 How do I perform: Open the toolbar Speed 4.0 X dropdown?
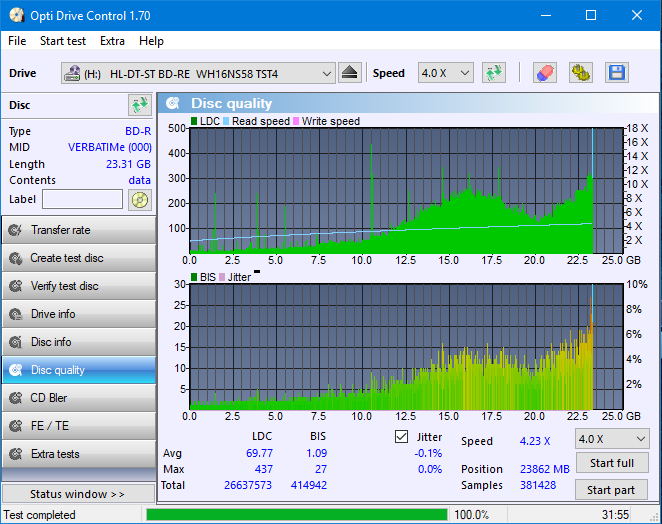tap(445, 73)
